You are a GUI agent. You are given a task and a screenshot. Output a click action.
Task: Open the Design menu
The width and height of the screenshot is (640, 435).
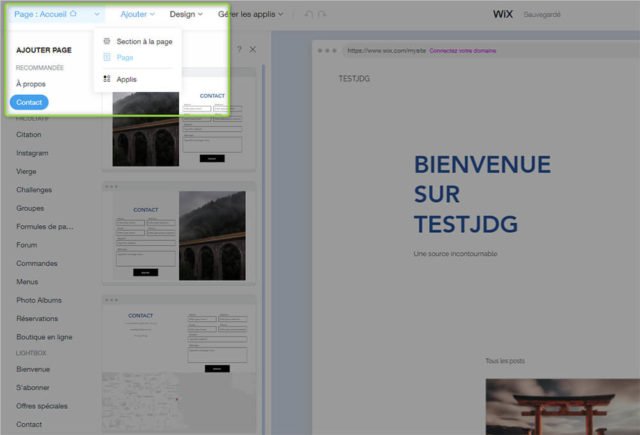[186, 14]
